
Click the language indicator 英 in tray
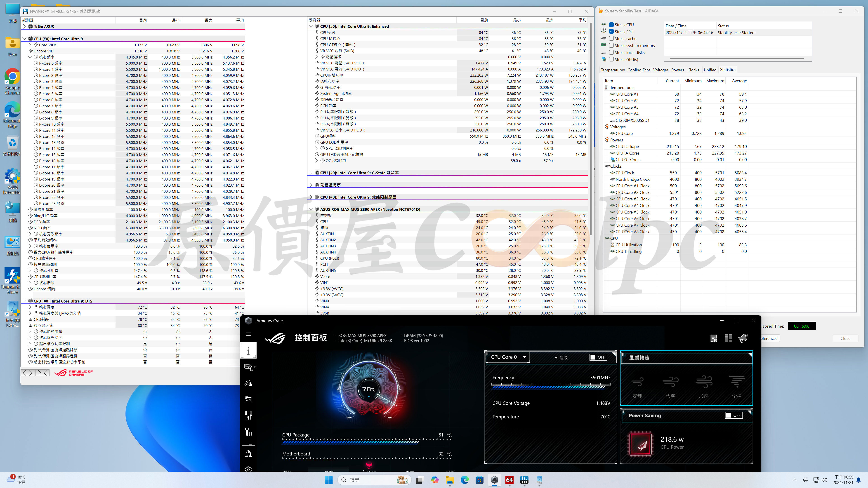[x=805, y=480]
